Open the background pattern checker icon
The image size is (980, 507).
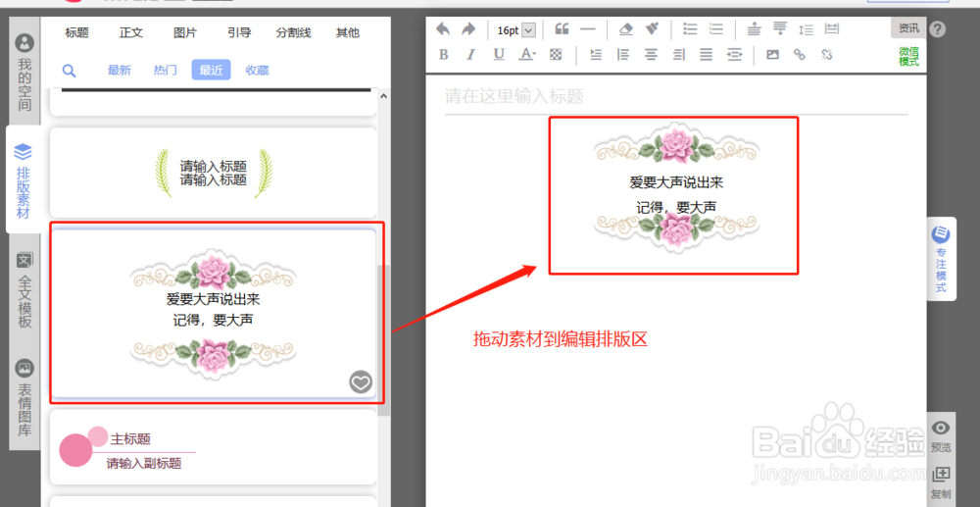point(556,54)
